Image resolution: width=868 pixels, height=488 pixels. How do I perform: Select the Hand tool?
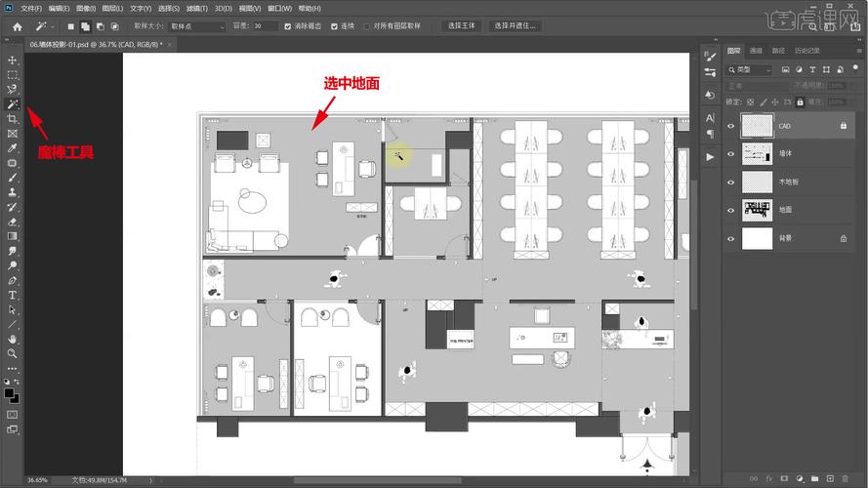(13, 339)
